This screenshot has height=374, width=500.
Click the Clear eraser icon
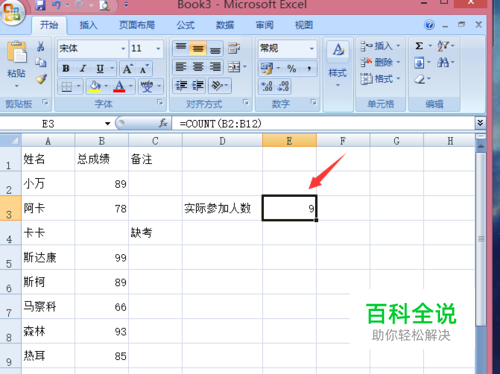pyautogui.click(x=419, y=79)
